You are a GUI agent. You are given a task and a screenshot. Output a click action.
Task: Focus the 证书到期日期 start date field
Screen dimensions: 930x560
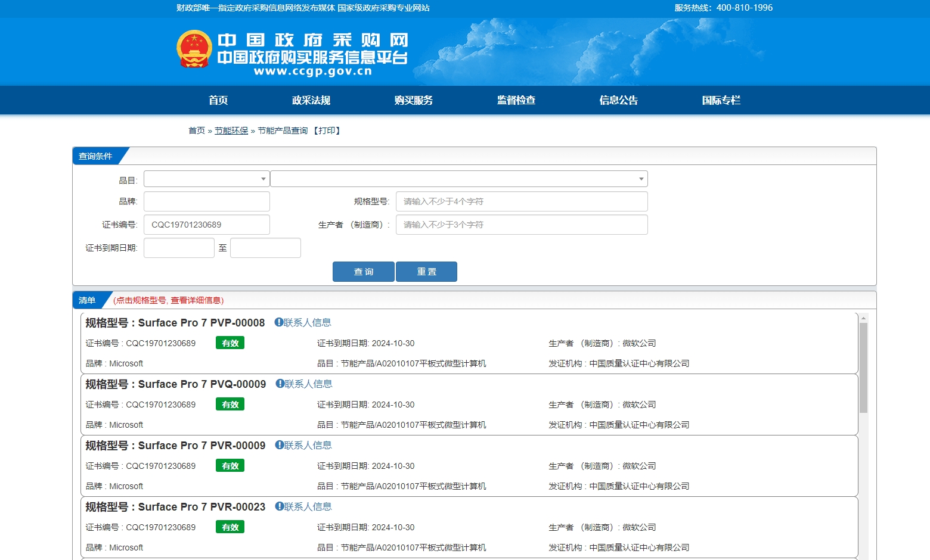pos(179,248)
